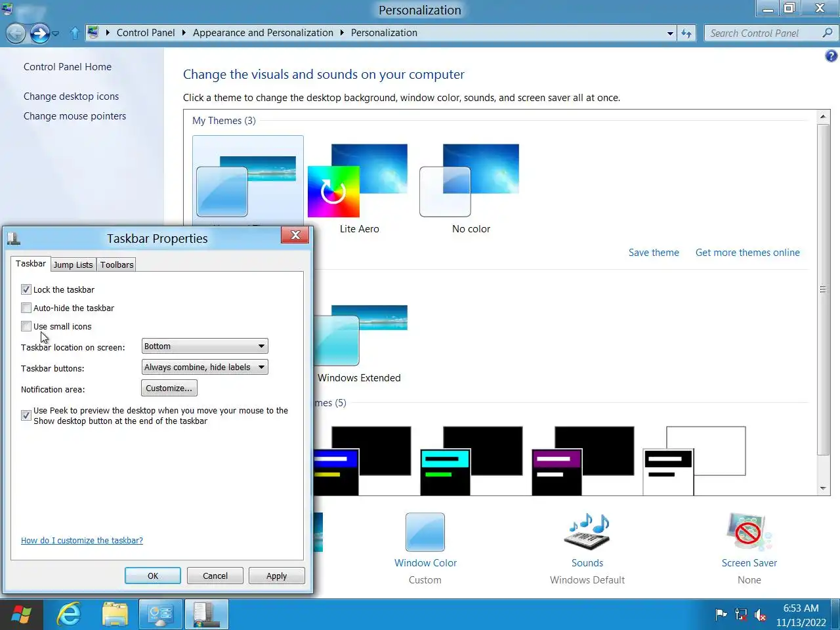Select the first unsaved theme thumbnail
Image resolution: width=840 pixels, height=630 pixels.
(248, 180)
